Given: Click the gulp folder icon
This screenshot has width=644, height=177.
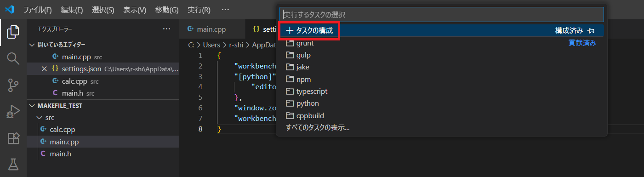Looking at the screenshot, I should [x=290, y=55].
